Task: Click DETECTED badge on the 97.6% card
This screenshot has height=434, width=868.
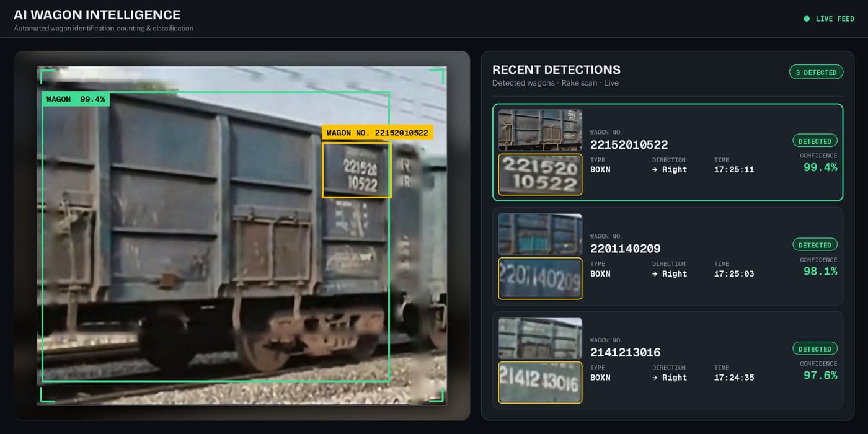Action: (x=815, y=349)
